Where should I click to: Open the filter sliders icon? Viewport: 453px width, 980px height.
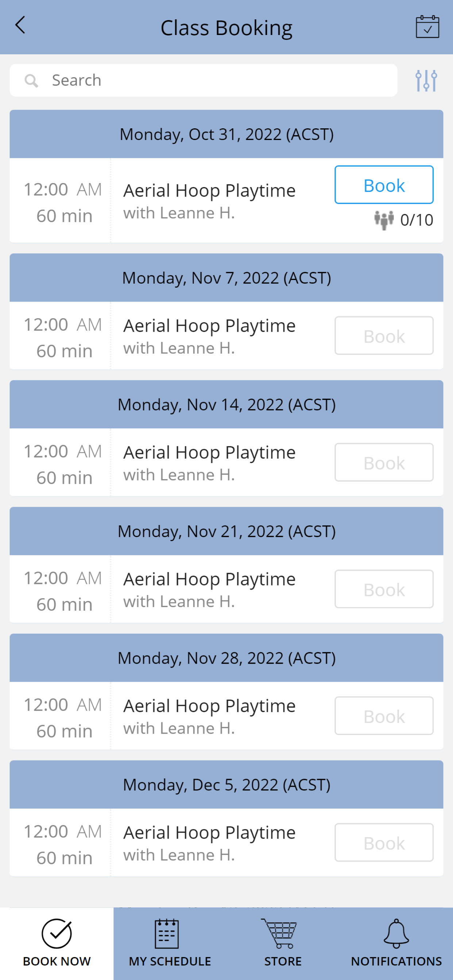tap(426, 80)
